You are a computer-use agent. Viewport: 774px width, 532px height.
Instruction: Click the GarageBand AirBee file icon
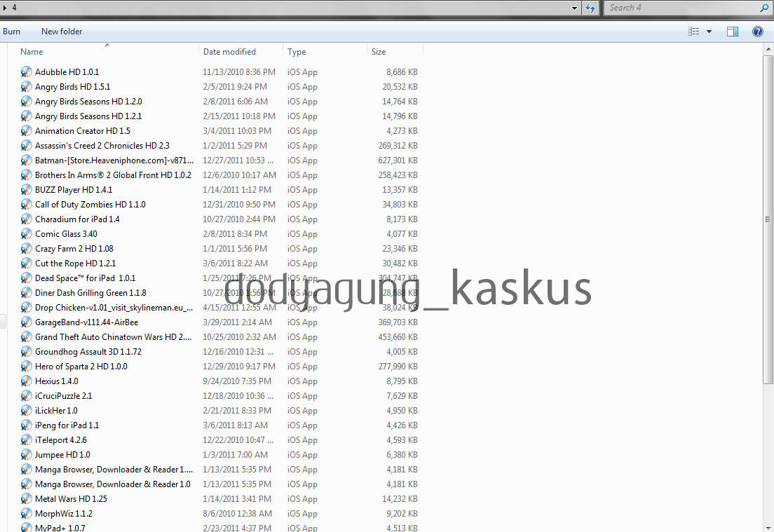click(26, 322)
